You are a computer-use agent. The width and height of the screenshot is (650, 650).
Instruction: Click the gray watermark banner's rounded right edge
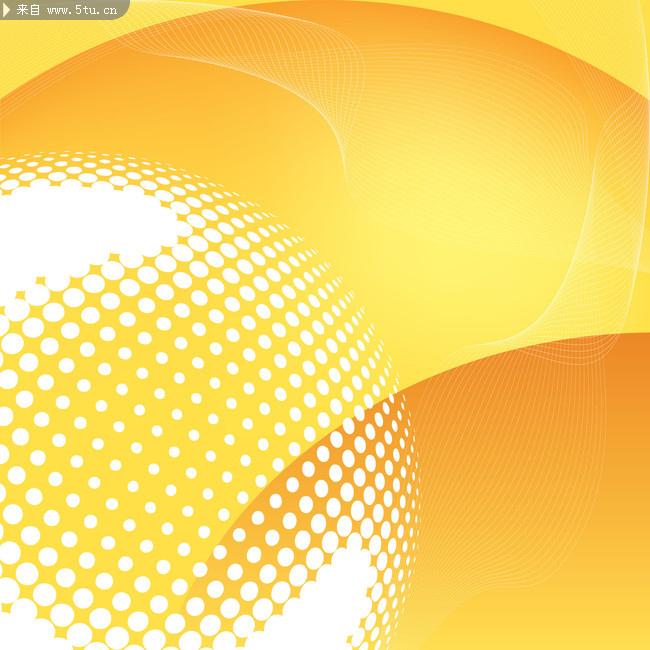125,10
